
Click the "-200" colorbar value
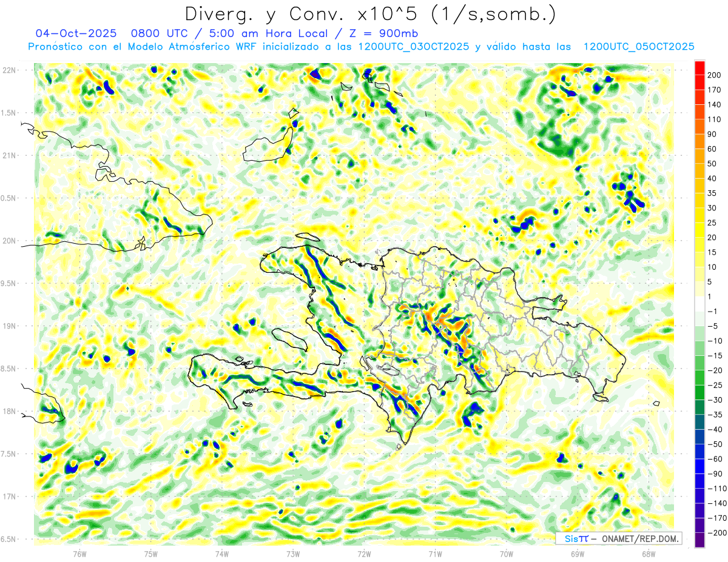point(718,533)
